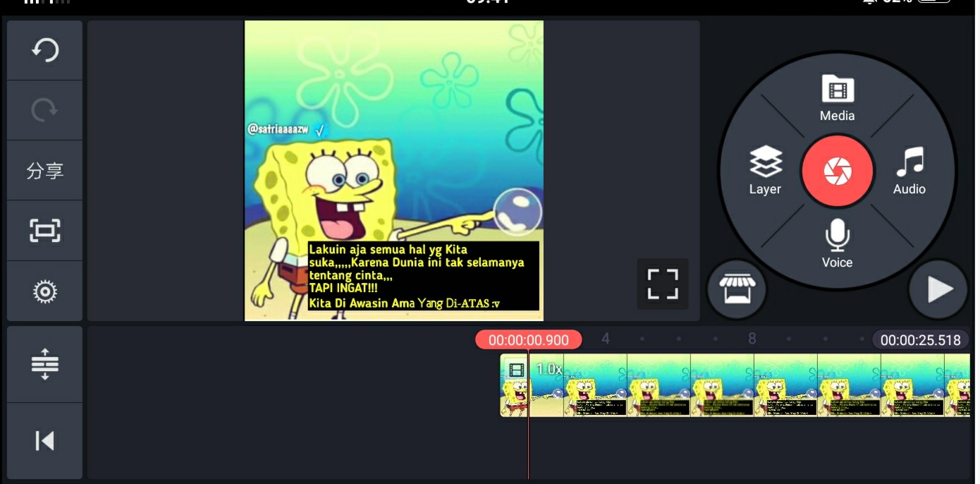Open the Media browser

pos(837,97)
